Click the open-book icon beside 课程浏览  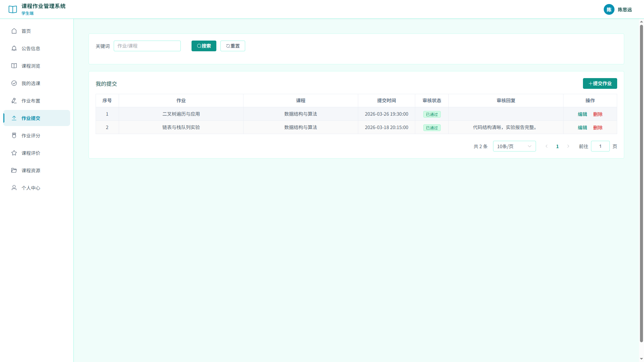click(x=14, y=66)
